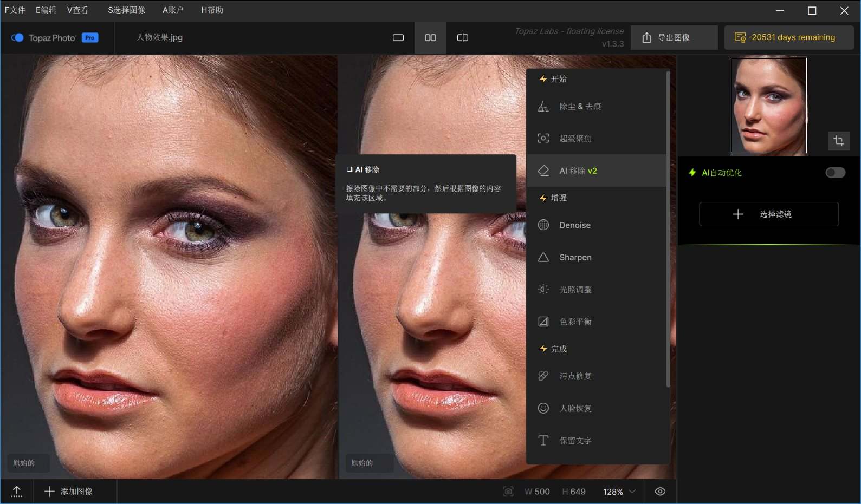Choose the Sharpen filter
This screenshot has width=861, height=504.
575,257
